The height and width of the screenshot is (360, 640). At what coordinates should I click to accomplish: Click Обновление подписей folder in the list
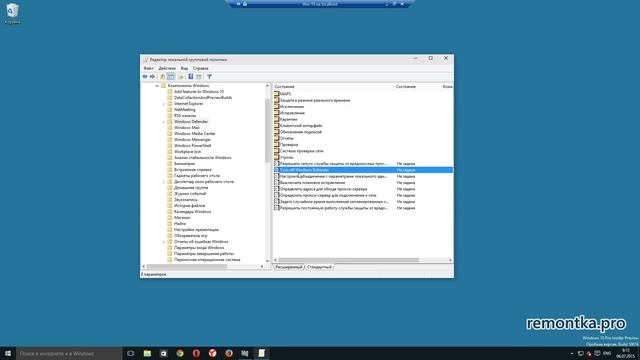click(300, 132)
